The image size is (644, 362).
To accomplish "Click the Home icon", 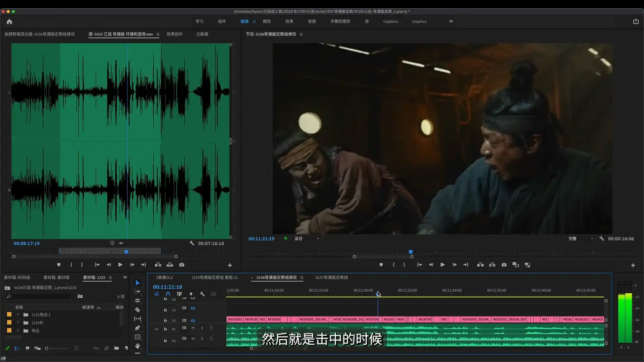I will point(9,21).
